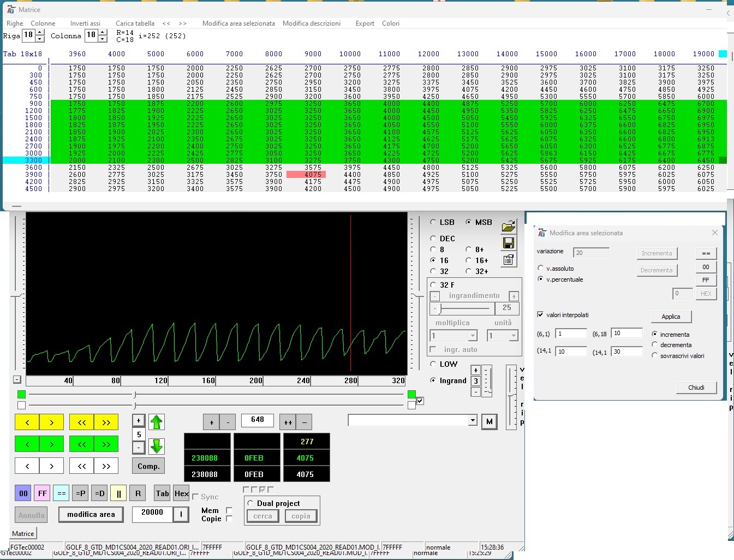Increase the Riga spinner value

tap(40, 33)
